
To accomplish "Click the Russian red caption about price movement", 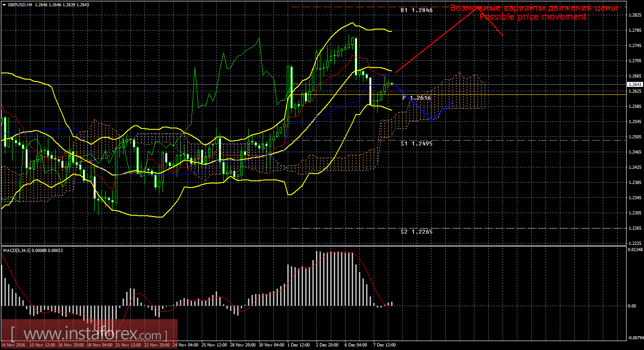I will tap(533, 8).
